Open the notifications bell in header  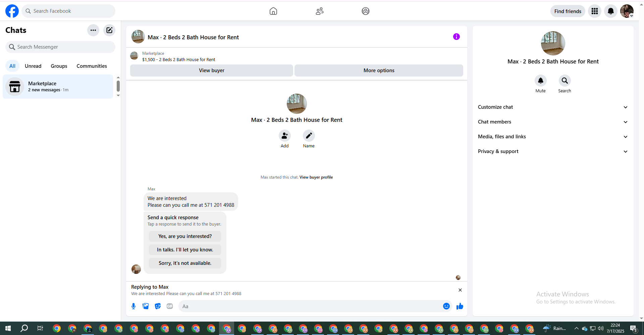(x=611, y=11)
